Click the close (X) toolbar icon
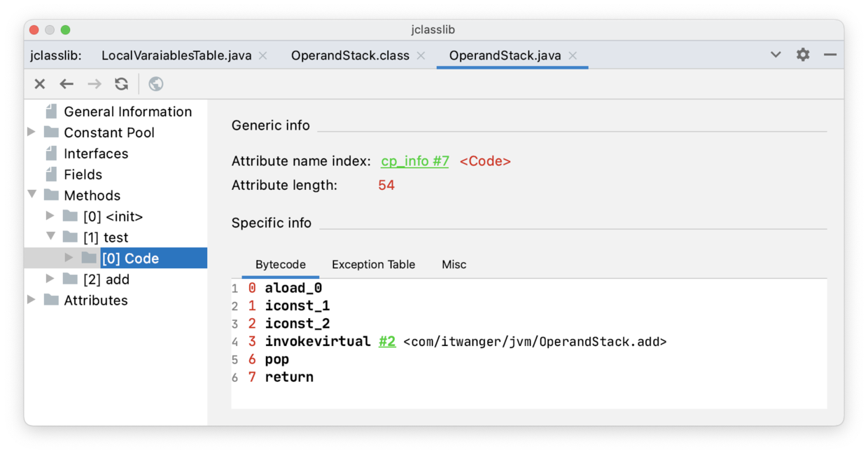 pos(40,84)
